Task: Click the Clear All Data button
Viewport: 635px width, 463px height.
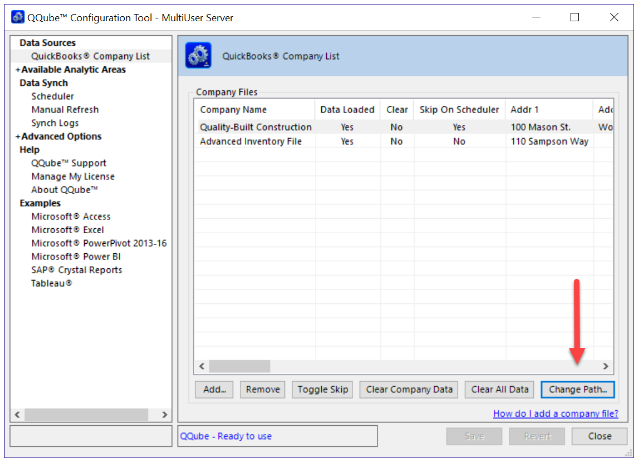Action: (499, 390)
